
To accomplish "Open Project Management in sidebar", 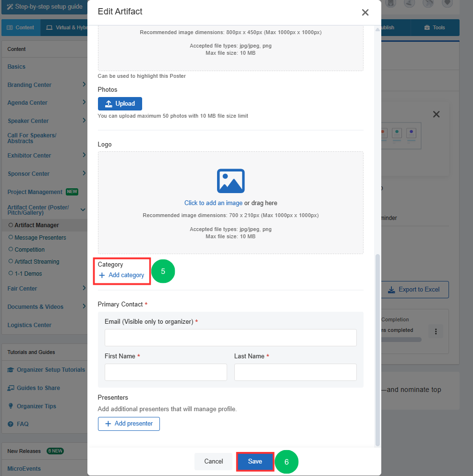I will 35,192.
